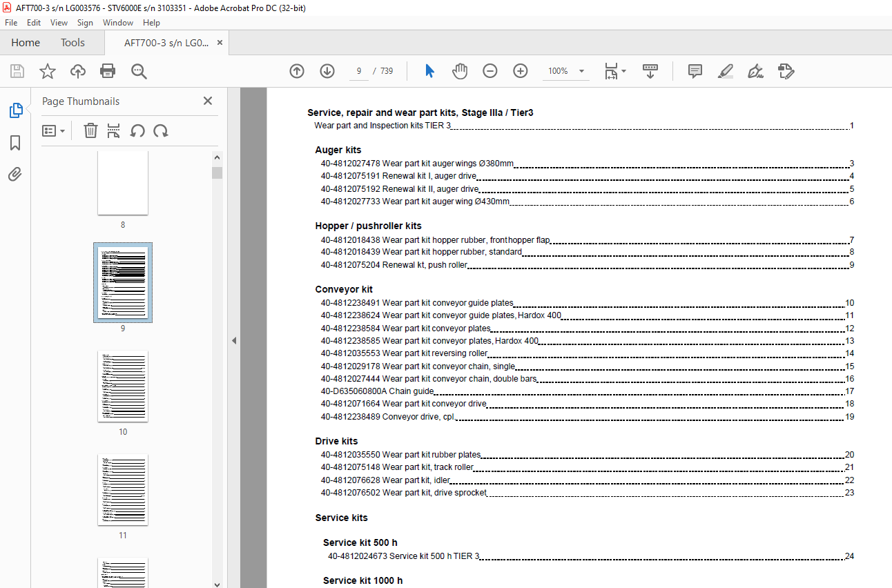The width and height of the screenshot is (892, 588).
Task: Click the Drive kits heading
Action: [x=336, y=441]
